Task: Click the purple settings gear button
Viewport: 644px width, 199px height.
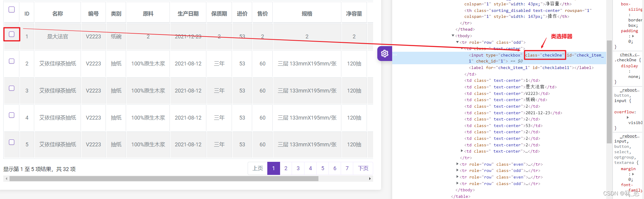Action: pos(385,54)
